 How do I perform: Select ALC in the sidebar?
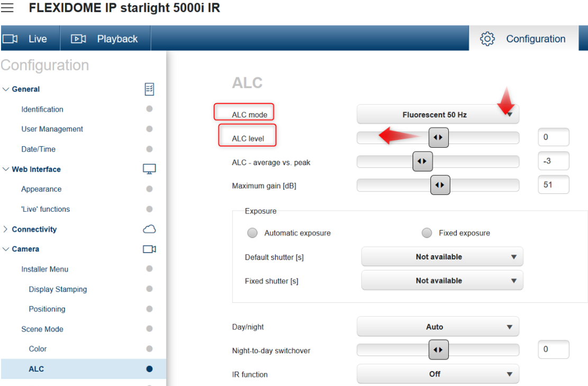83,369
